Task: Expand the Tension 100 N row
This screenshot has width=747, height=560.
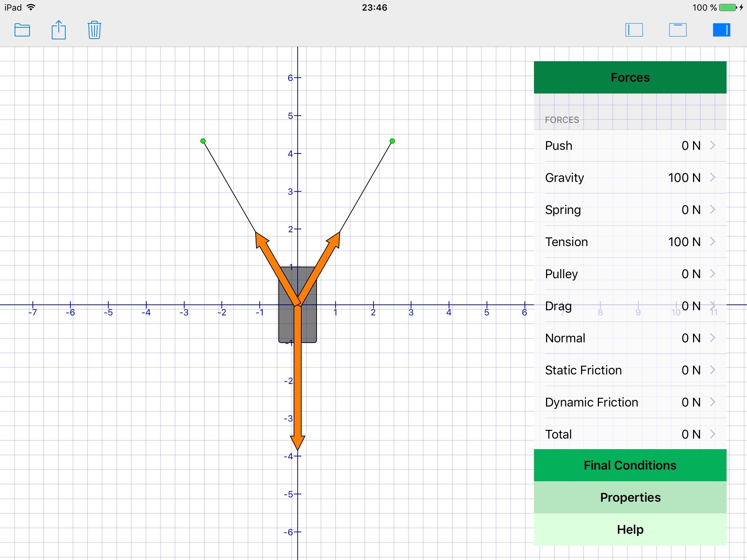Action: [x=630, y=242]
